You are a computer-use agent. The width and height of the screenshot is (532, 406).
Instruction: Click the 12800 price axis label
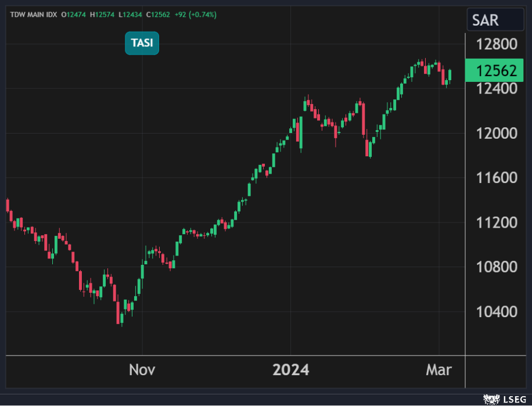(x=496, y=44)
